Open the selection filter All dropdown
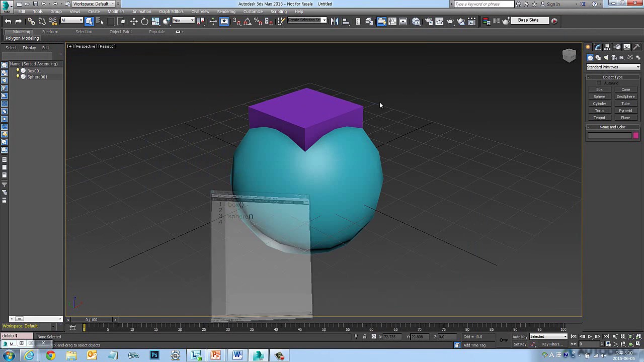This screenshot has width=644, height=362. click(x=72, y=21)
